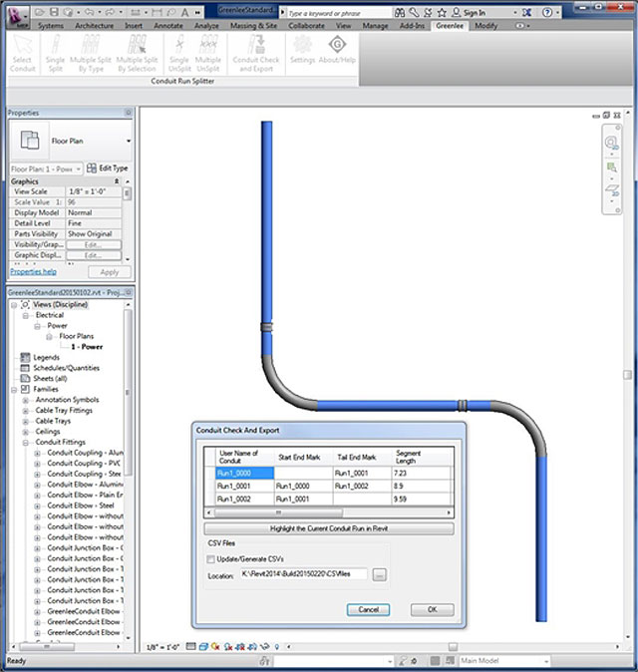638x672 pixels.
Task: Open Greenlee About/Help icon
Action: click(x=337, y=50)
